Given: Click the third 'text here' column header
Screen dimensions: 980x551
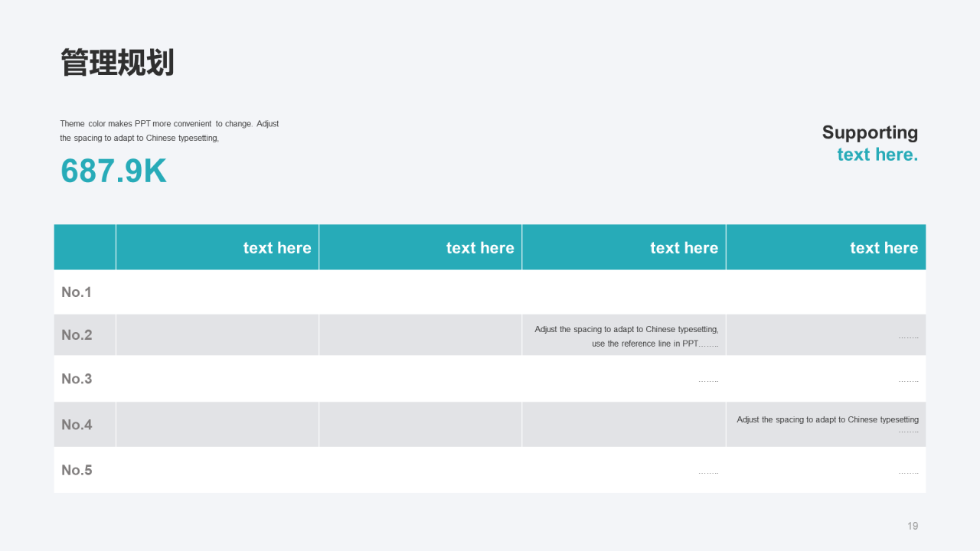Looking at the screenshot, I should coord(684,248).
